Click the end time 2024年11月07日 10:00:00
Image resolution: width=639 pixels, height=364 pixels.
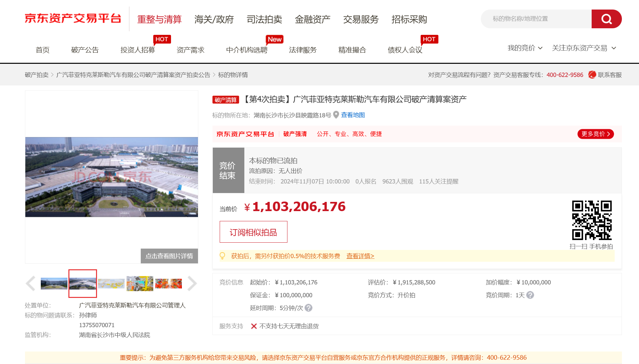click(315, 182)
